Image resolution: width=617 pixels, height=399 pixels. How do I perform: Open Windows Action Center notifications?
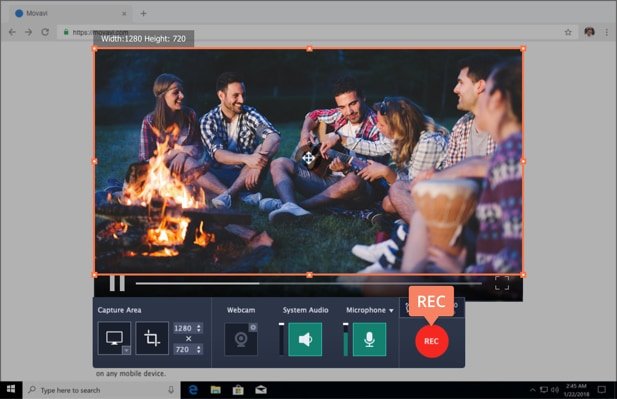pos(601,390)
